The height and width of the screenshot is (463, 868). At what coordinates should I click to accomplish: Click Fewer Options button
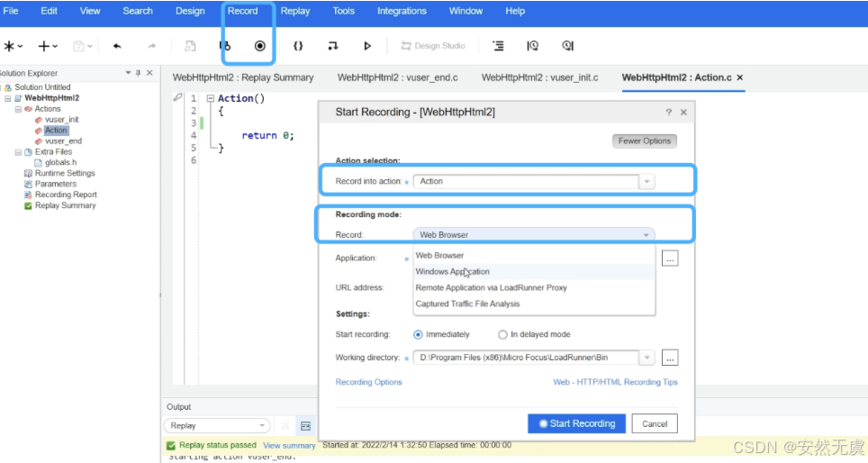coord(645,141)
